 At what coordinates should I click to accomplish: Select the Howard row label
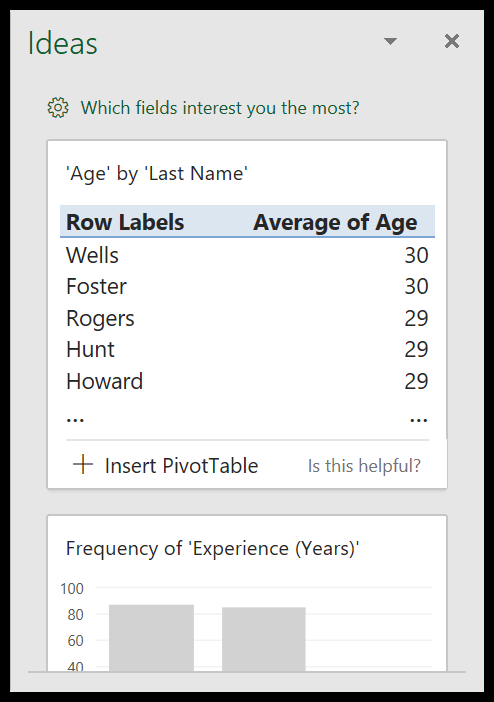click(105, 381)
